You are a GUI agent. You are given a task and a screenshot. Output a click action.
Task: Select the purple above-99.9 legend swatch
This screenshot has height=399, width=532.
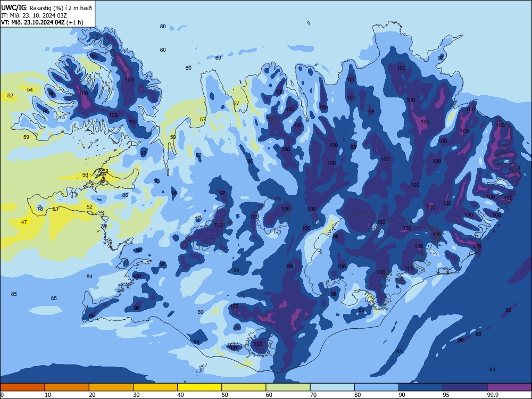coord(509,387)
